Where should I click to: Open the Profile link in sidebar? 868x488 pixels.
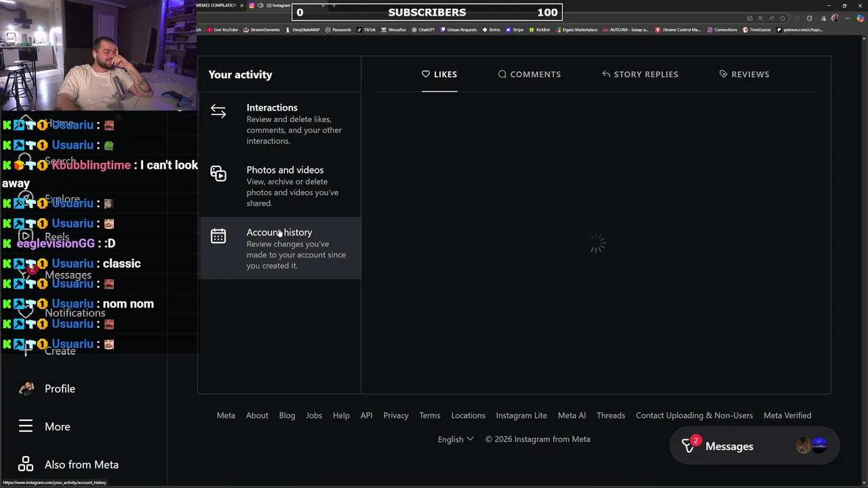pos(60,388)
